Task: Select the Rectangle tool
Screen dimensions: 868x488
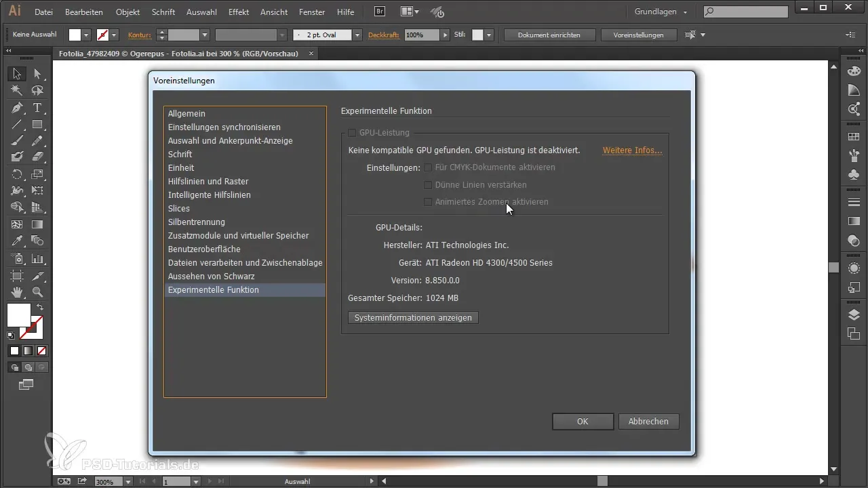Action: [37, 124]
